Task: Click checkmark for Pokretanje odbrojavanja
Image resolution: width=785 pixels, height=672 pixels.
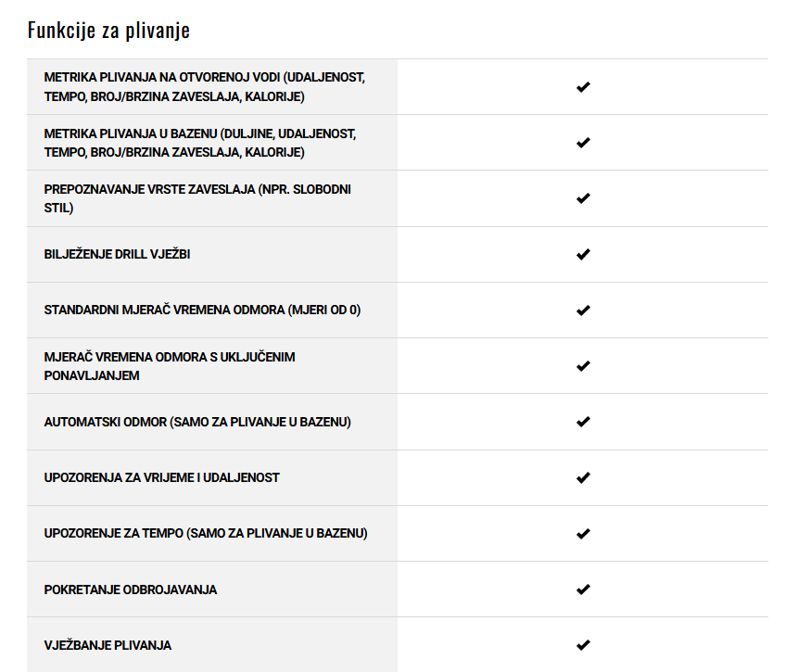Action: pos(583,590)
